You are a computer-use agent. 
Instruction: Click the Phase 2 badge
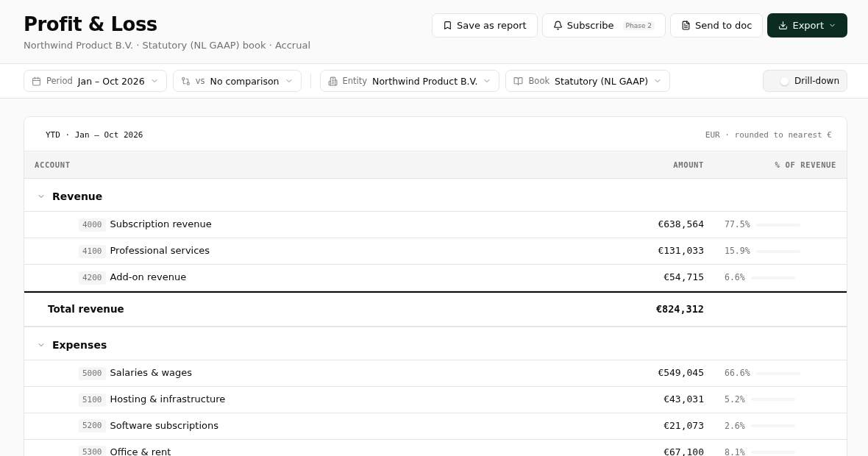click(638, 26)
